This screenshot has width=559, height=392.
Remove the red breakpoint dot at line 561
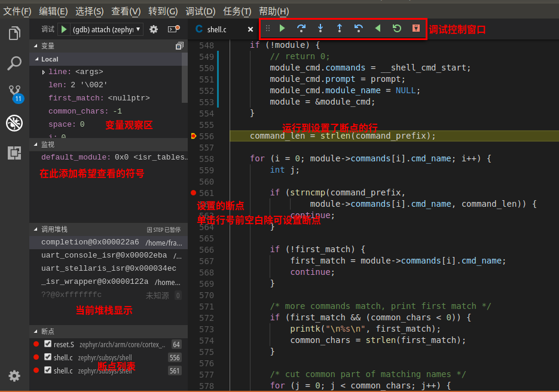pyautogui.click(x=193, y=193)
